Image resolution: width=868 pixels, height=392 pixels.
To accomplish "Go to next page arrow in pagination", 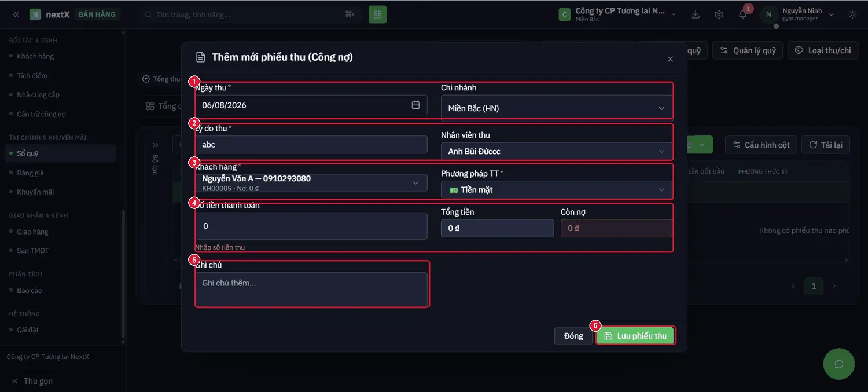I will [x=834, y=286].
